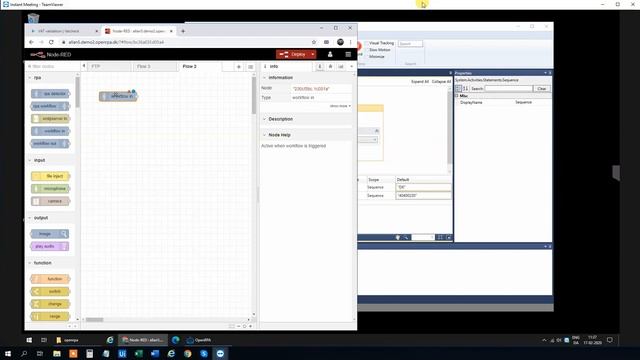Select the workflow in palette node
The image size is (640, 360).
(x=50, y=131)
